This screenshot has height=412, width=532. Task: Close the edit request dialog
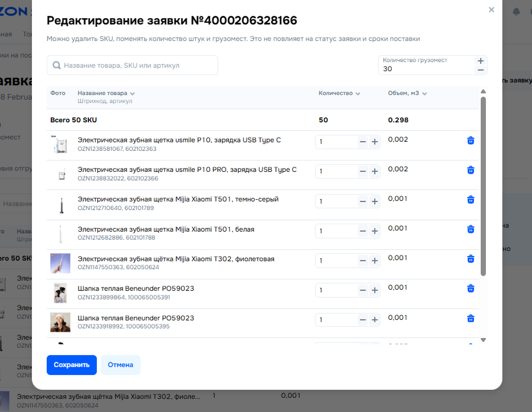point(492,10)
